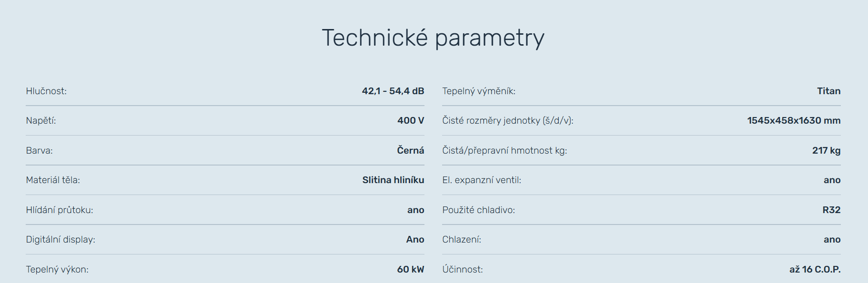Click the "400 V" voltage value
868x283 pixels.
tap(410, 120)
